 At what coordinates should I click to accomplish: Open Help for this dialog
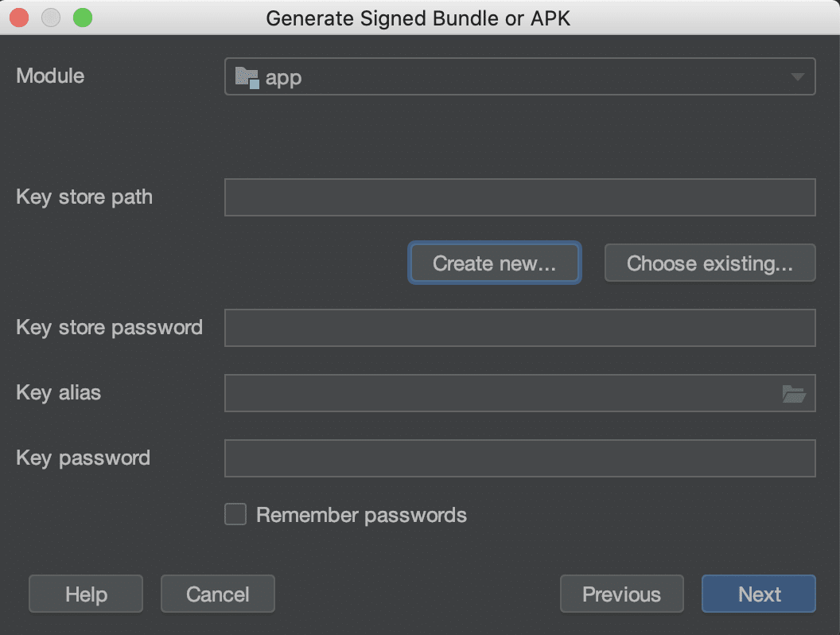click(x=86, y=594)
